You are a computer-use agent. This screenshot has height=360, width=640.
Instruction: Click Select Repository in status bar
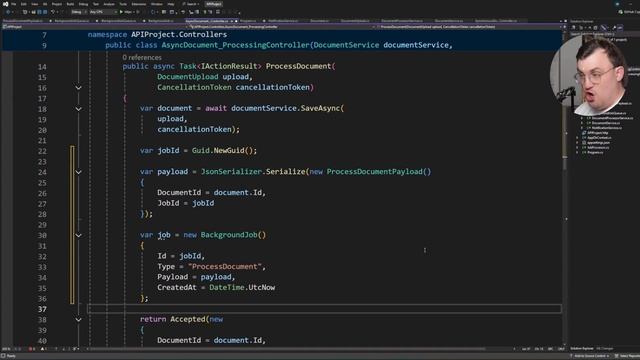click(628, 356)
